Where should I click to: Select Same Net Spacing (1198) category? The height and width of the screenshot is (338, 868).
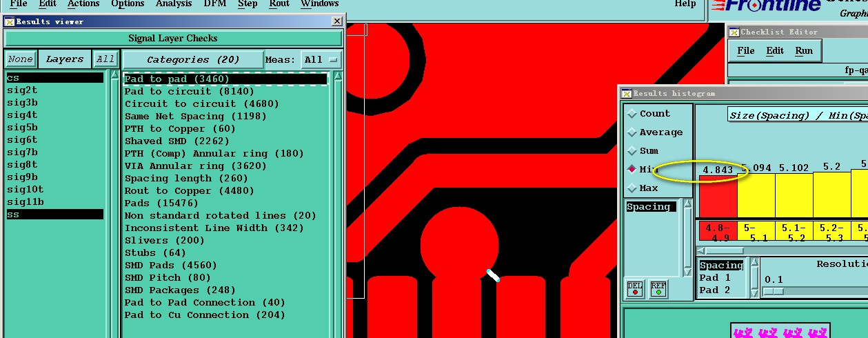[225, 117]
